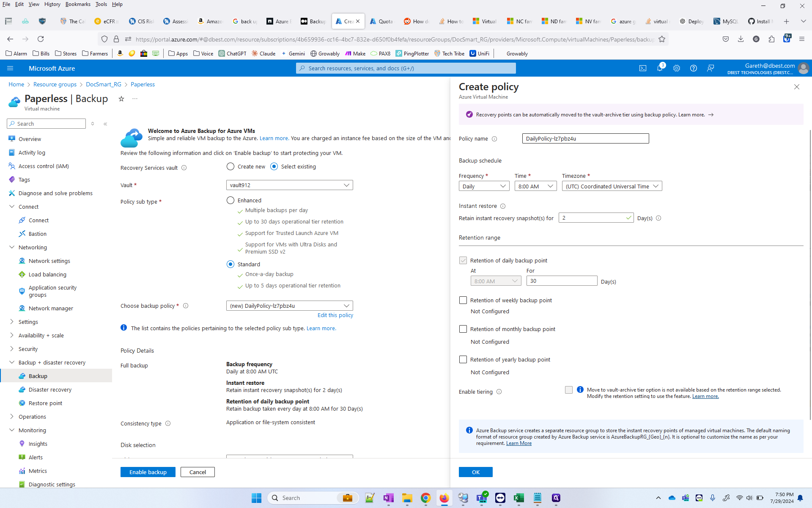Check retention of yearly backup point
Viewport: 812px width, 508px height.
click(x=463, y=359)
